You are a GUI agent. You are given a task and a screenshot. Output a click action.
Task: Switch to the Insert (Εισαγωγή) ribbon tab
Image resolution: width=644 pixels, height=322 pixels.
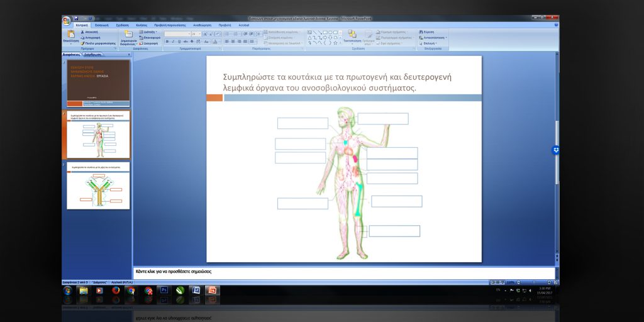(x=101, y=25)
